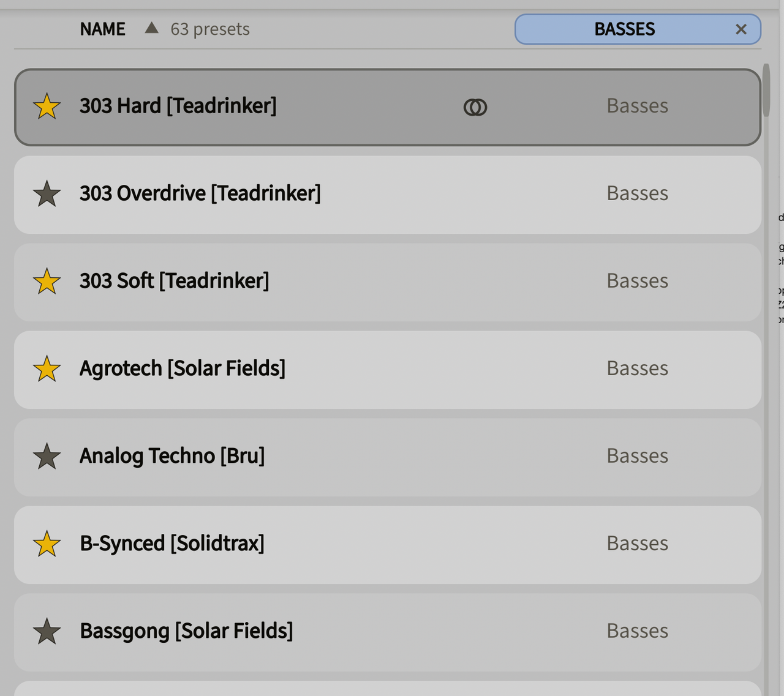The height and width of the screenshot is (696, 784).
Task: Click the preset list scrollbar thumb
Action: tap(766, 90)
